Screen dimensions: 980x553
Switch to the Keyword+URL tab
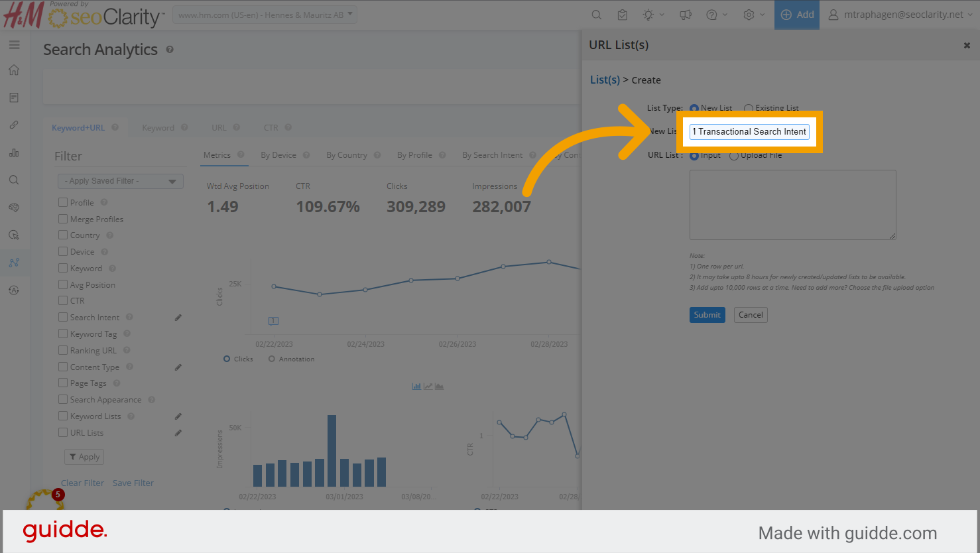coord(78,128)
